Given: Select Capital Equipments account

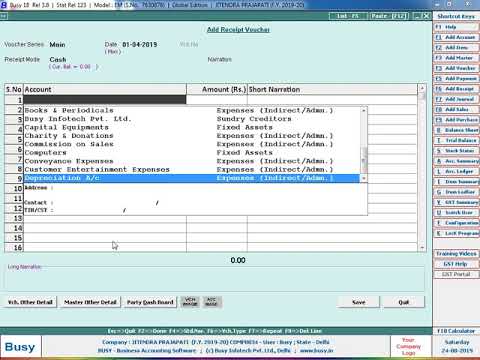Looking at the screenshot, I should tap(192, 127).
